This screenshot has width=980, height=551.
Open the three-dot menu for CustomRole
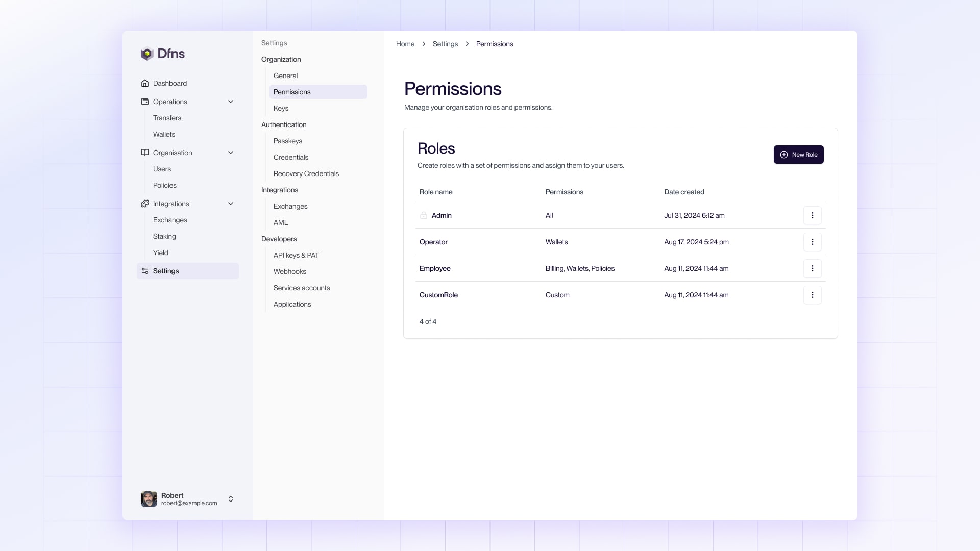tap(812, 295)
